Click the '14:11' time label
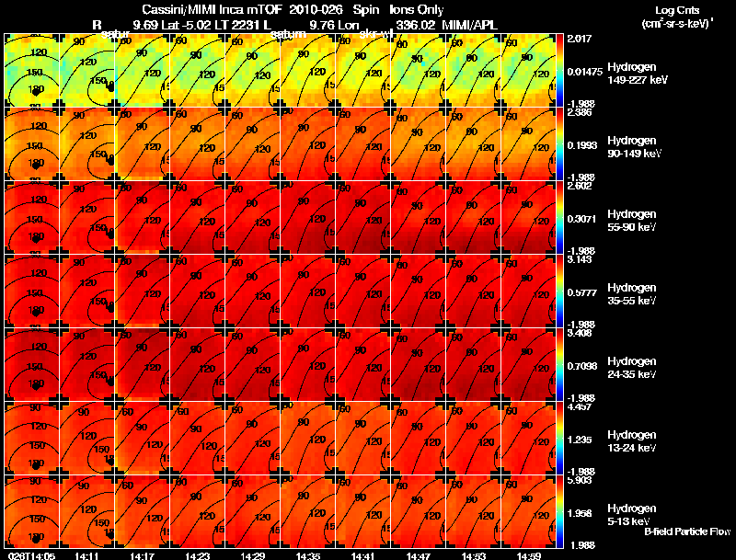Viewport: 736px width, 560px height. [86, 556]
